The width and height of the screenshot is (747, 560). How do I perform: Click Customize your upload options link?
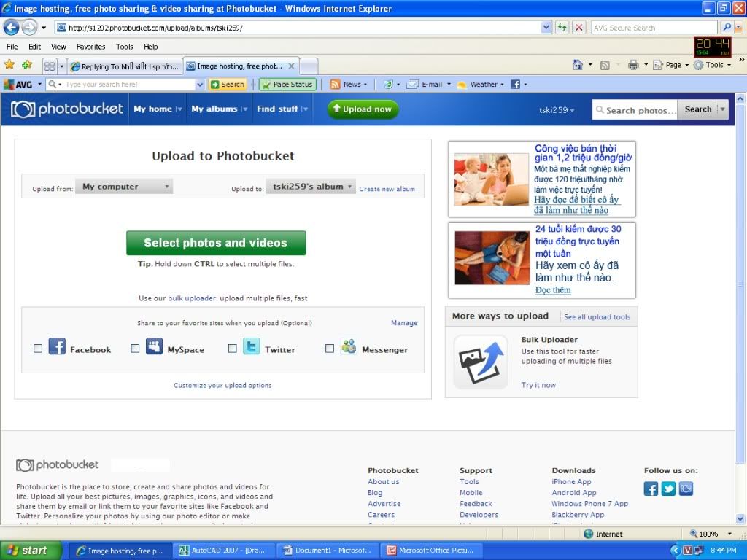click(222, 385)
